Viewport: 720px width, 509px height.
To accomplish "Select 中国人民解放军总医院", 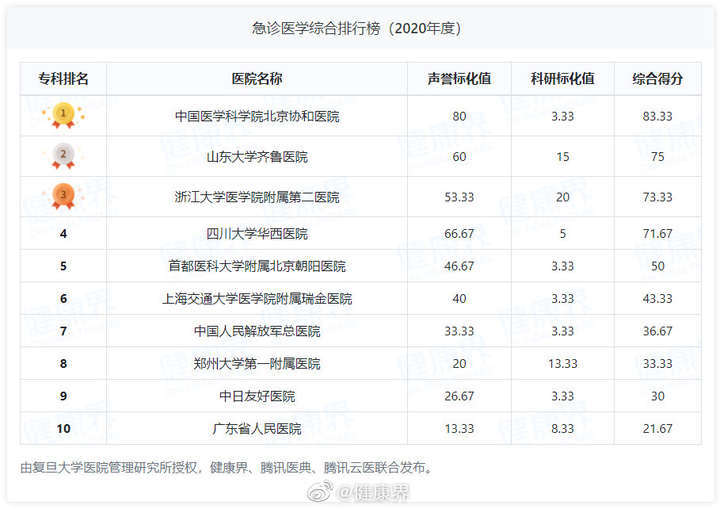I will coord(257,331).
